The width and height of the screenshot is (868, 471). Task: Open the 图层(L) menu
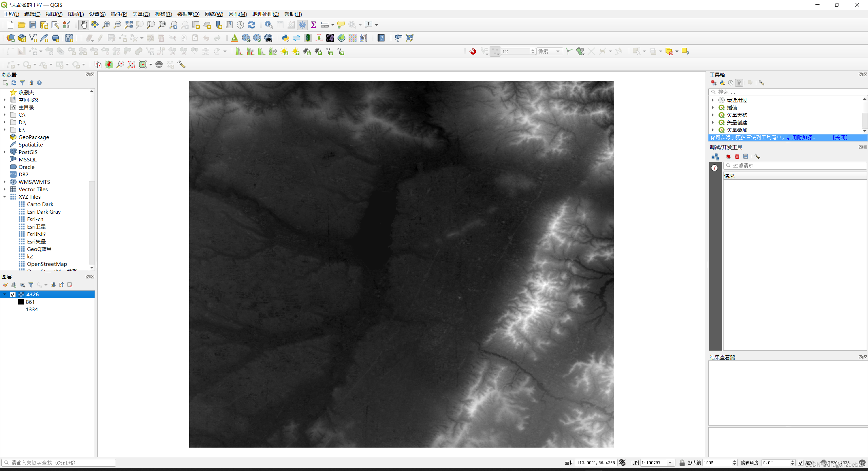[76, 14]
